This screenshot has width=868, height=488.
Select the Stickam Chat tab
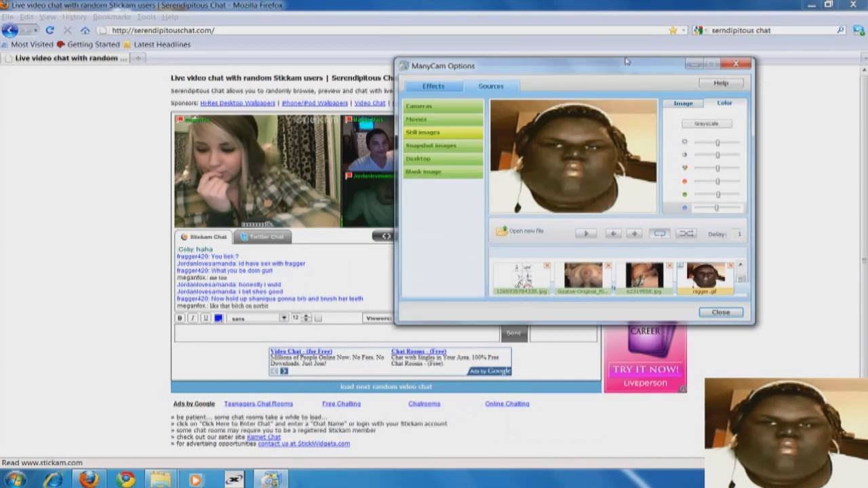click(203, 237)
